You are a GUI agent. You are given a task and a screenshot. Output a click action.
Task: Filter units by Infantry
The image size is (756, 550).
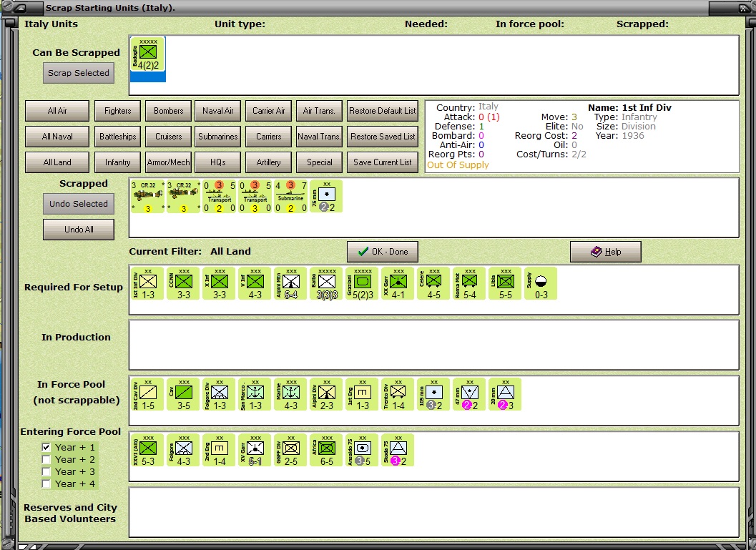[117, 162]
